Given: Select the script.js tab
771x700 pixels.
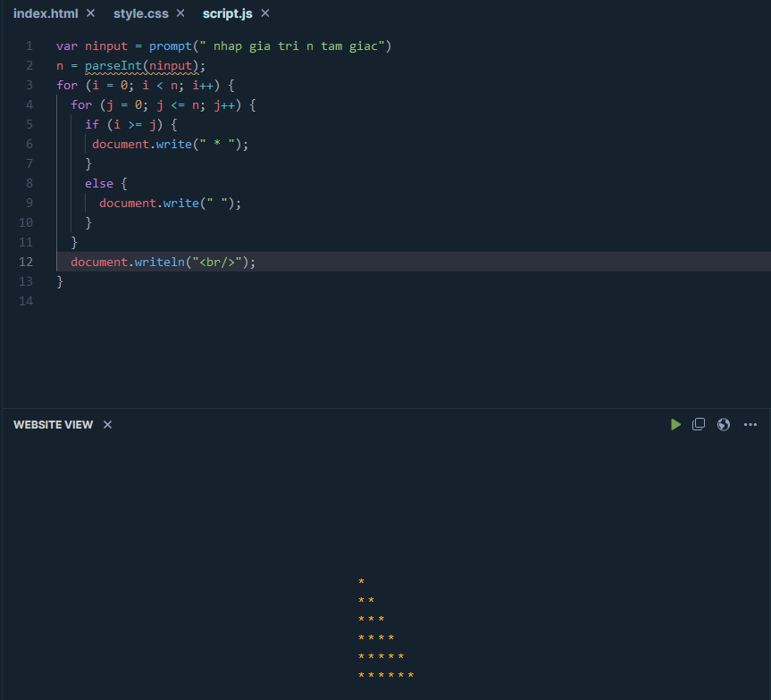Looking at the screenshot, I should [x=228, y=13].
